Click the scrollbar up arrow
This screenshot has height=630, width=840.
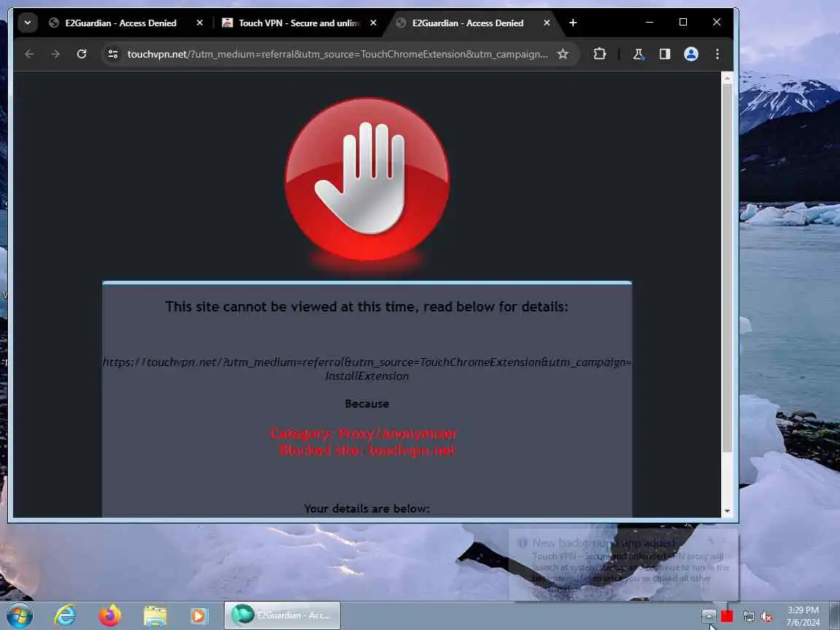727,78
